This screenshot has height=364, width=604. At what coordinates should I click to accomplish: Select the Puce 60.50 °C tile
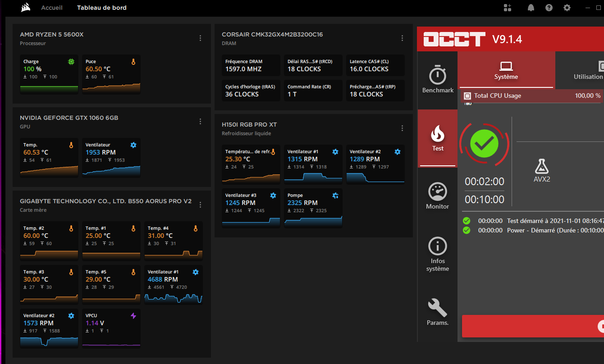coord(111,74)
